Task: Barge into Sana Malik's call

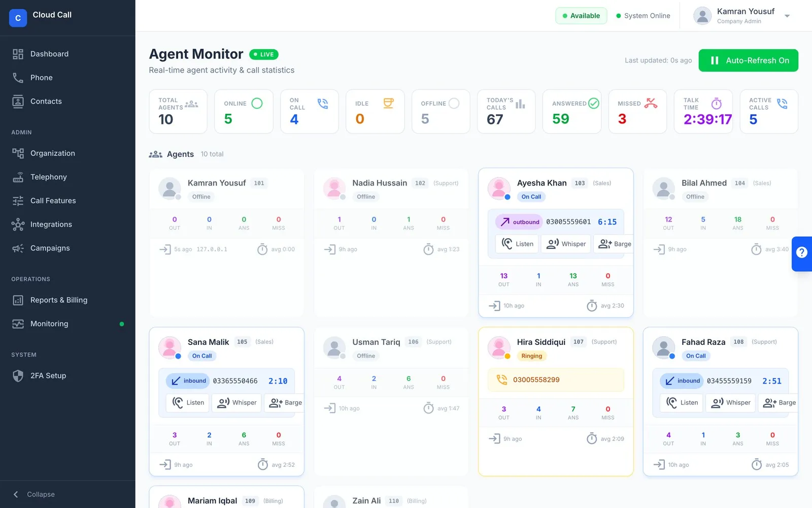Action: coord(284,403)
